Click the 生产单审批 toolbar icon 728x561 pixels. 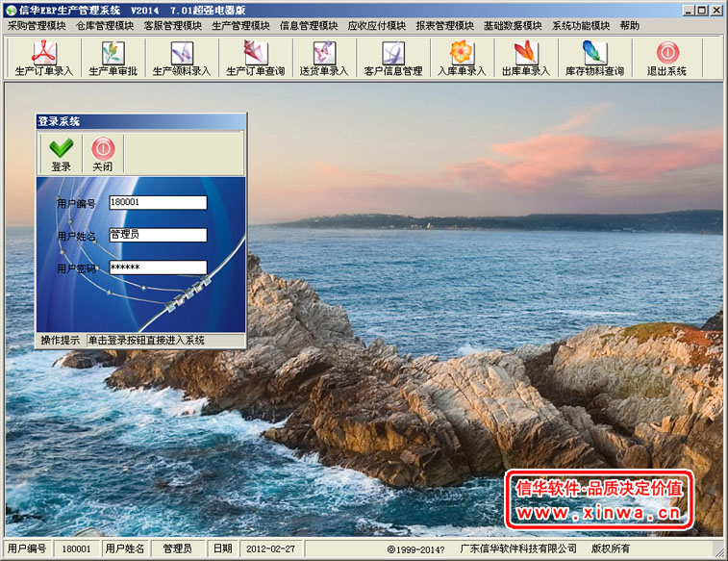(113, 58)
